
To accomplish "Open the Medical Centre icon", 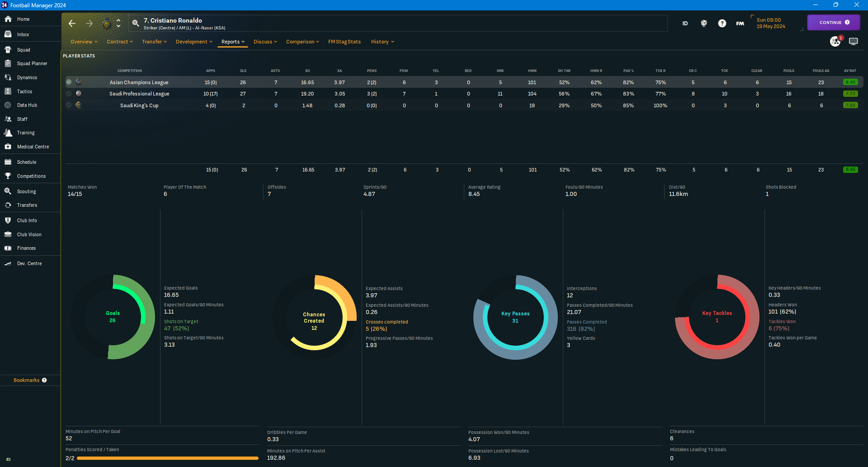I will point(8,147).
